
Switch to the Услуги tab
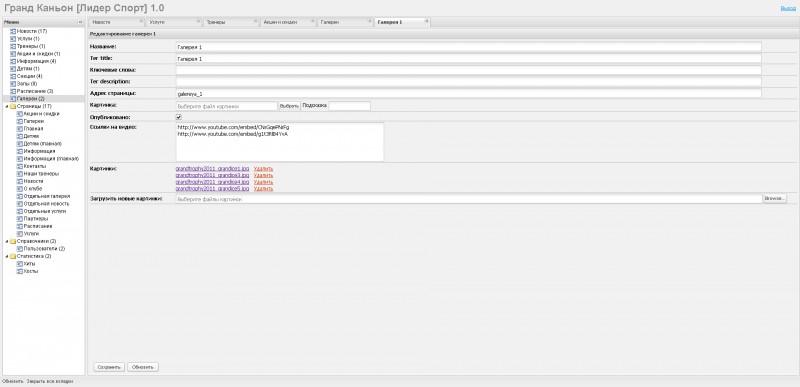tap(174, 22)
